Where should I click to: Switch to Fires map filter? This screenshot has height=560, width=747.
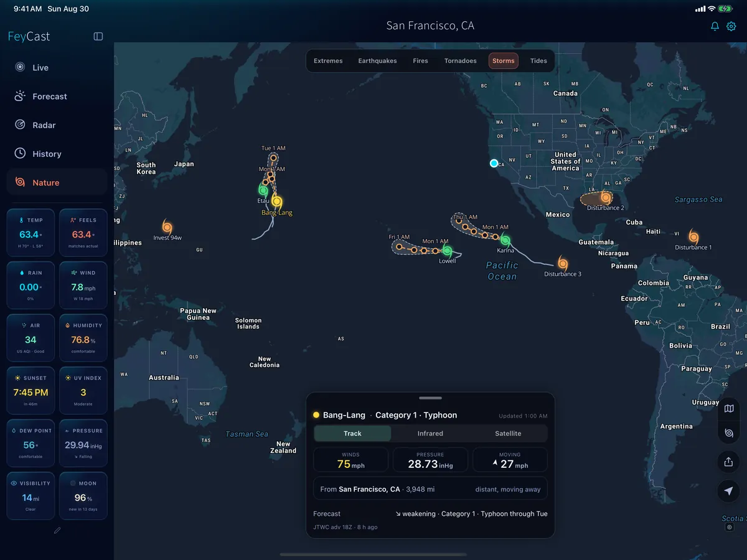pos(420,61)
